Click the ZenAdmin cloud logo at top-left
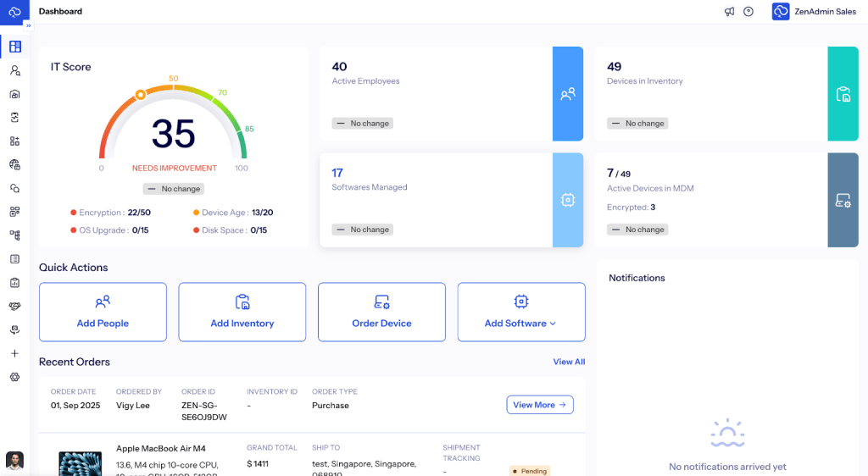 pos(14,12)
